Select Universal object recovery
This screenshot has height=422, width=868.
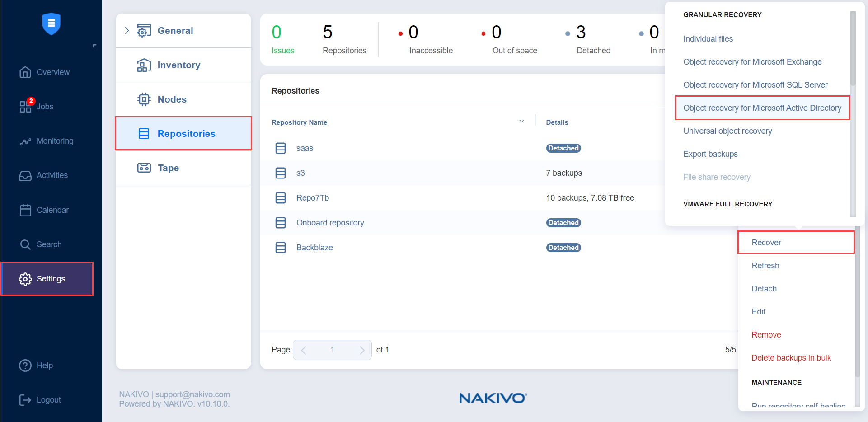click(x=727, y=131)
